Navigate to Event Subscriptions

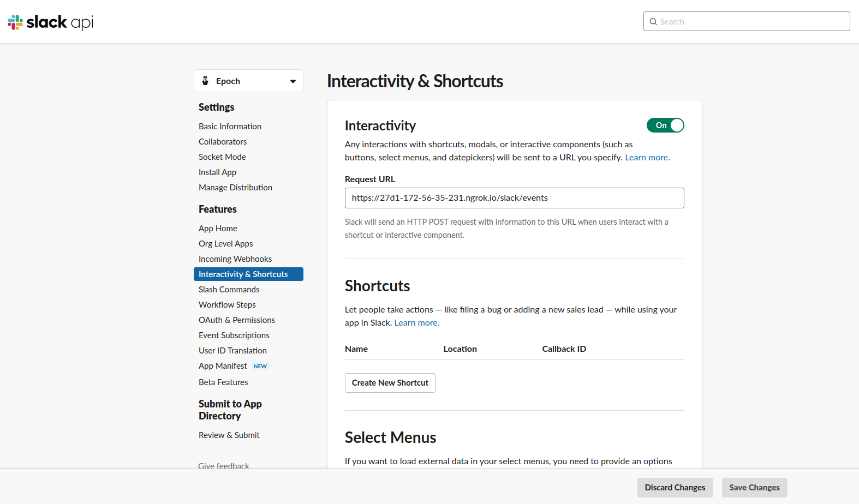(234, 335)
